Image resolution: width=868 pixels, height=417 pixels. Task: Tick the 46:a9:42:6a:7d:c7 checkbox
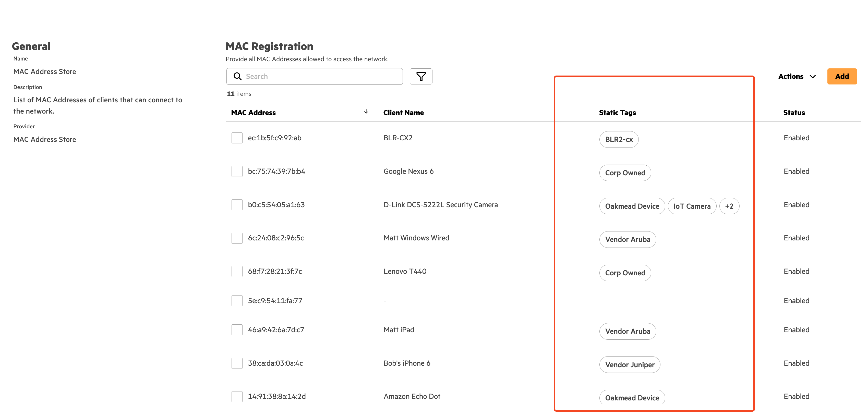[x=237, y=330]
